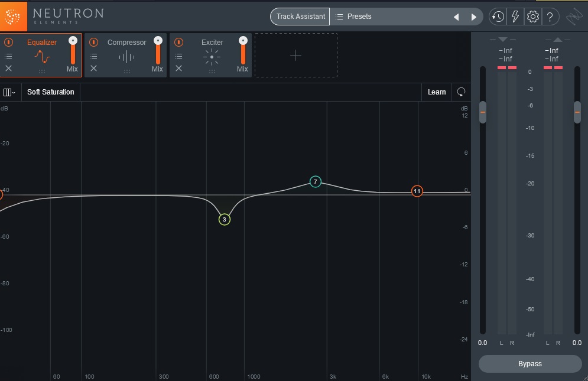
Task: Select EQ band node 7
Action: (316, 182)
